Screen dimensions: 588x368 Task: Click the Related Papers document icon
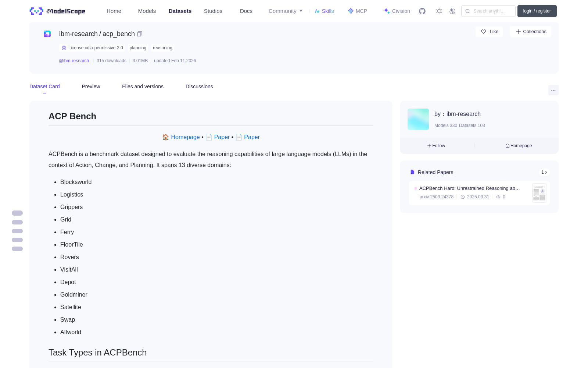412,172
